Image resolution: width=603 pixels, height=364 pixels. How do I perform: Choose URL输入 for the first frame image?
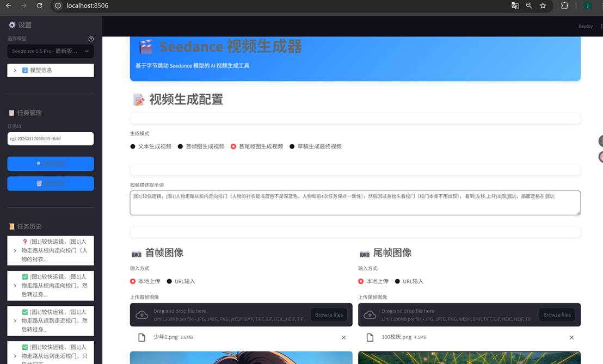coord(181,281)
